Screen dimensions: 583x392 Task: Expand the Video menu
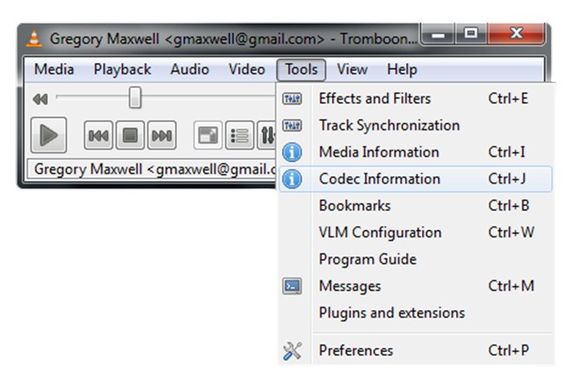pos(246,69)
